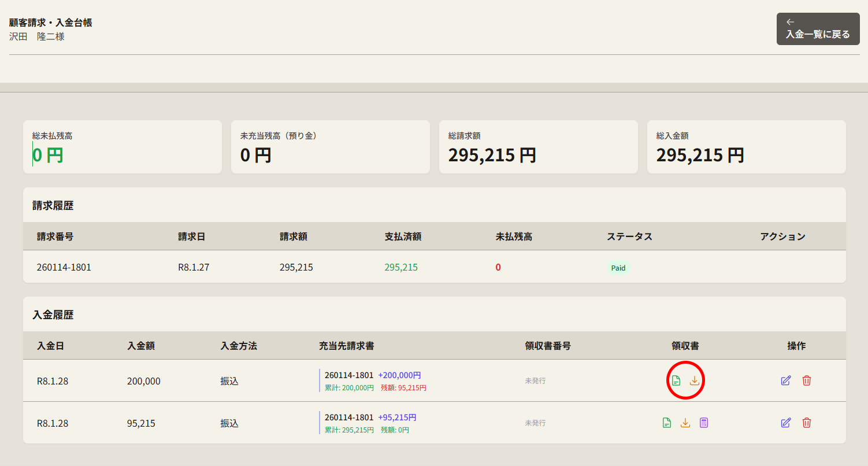This screenshot has height=466, width=868.
Task: Click purple calculator icon in 95,215 row
Action: point(703,423)
